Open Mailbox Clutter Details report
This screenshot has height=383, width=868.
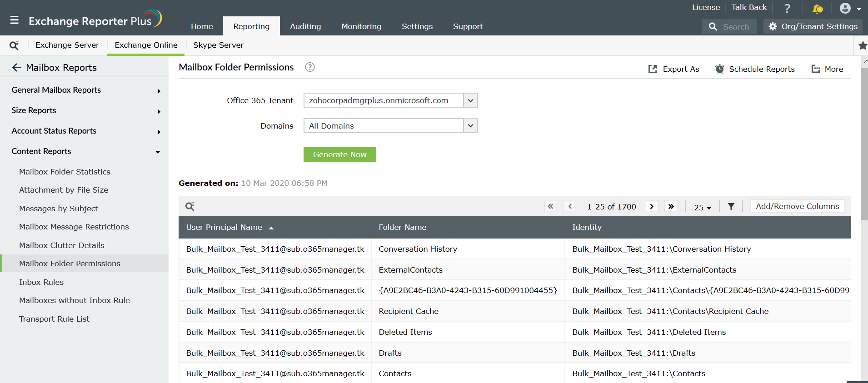(x=62, y=245)
